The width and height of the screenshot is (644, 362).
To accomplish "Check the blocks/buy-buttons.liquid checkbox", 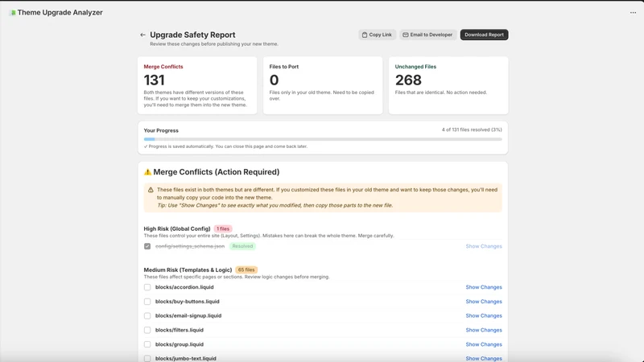I will click(x=147, y=302).
